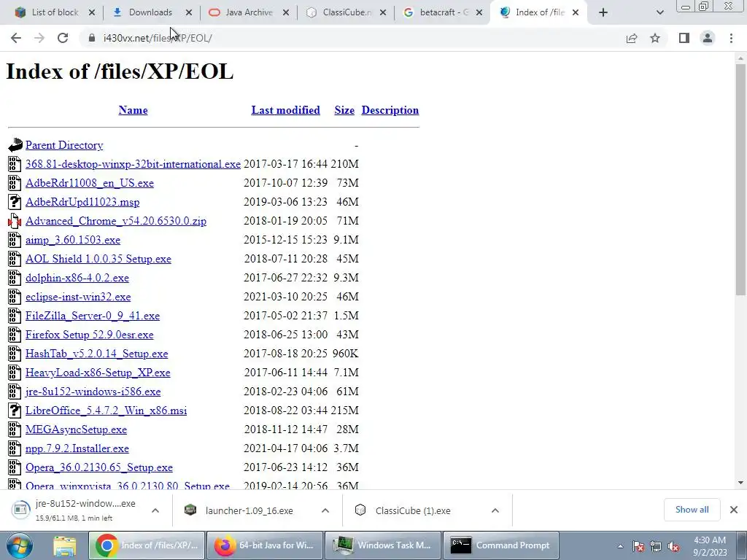Close the downloads bar with the X
This screenshot has width=747, height=560.
click(x=734, y=510)
